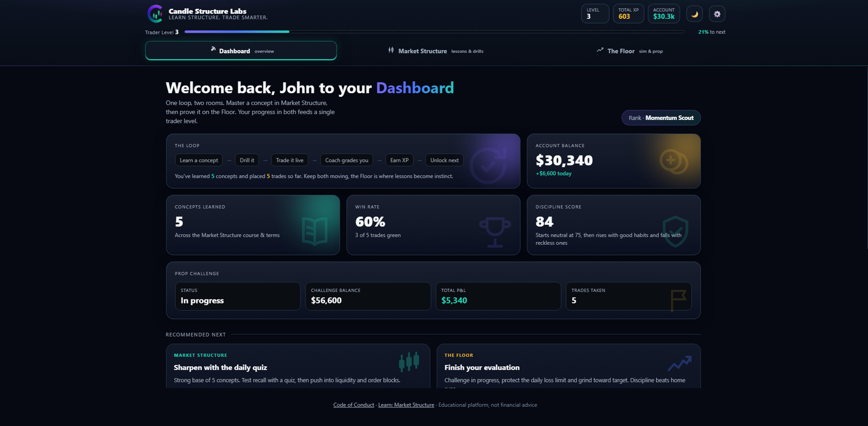868x426 pixels.
Task: Toggle dark mode with the moon icon
Action: [x=694, y=14]
